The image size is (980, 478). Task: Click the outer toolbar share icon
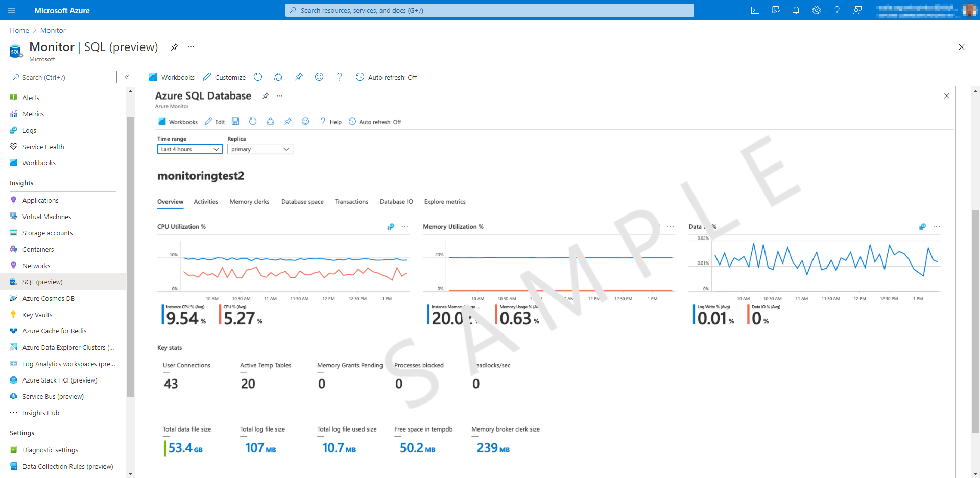point(278,77)
